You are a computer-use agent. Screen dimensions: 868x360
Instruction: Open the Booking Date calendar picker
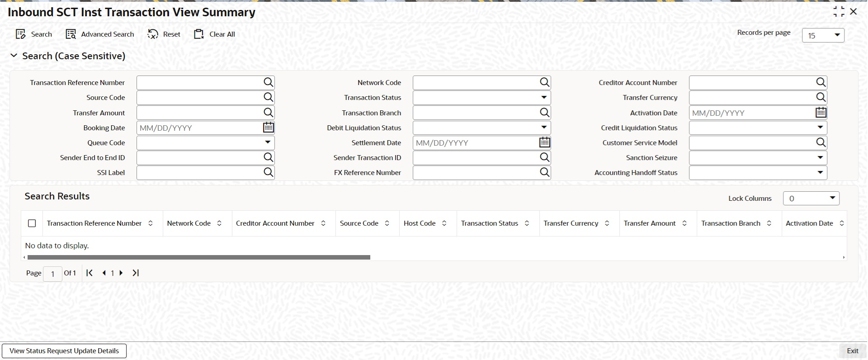pos(269,128)
